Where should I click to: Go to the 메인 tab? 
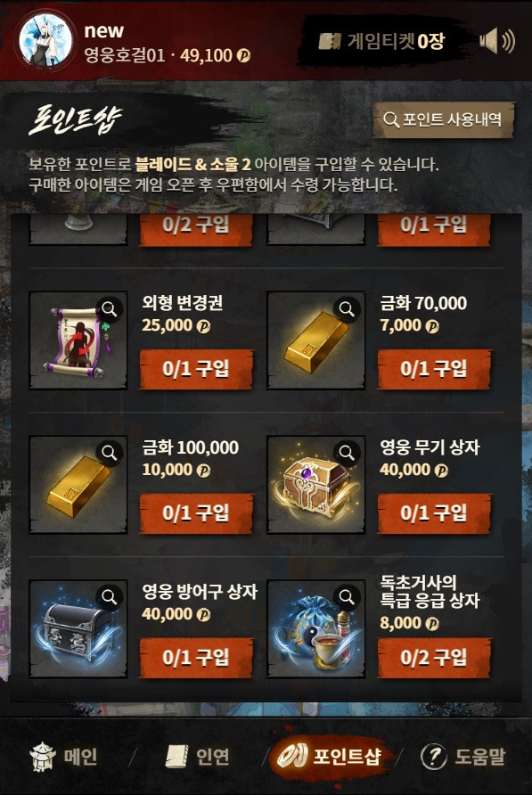[63, 757]
